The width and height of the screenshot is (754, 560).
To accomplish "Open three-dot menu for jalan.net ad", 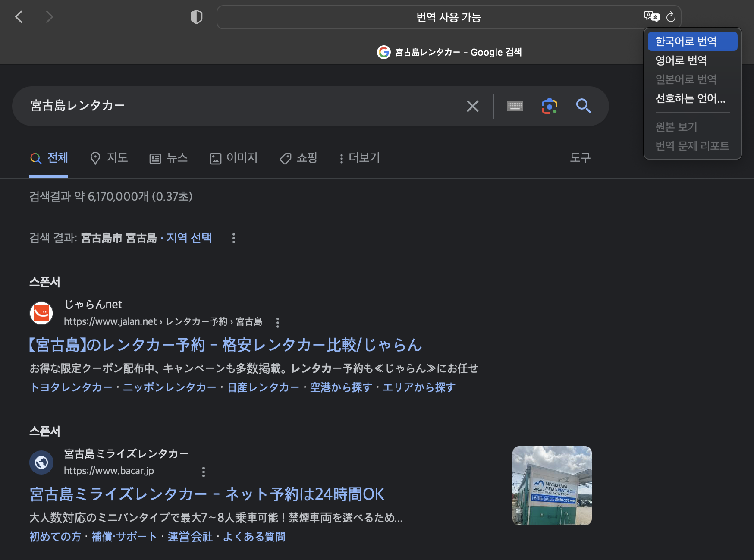I will (278, 322).
